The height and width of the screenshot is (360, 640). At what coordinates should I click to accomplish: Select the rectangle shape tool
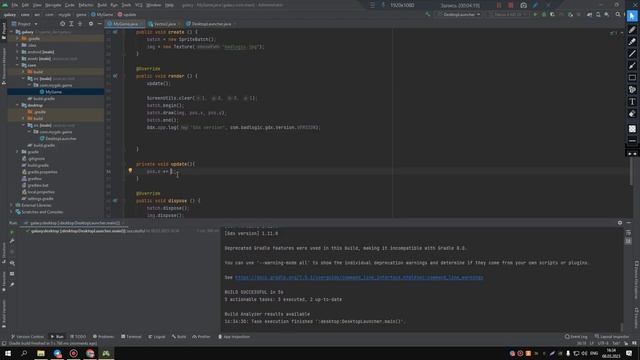[x=632, y=78]
